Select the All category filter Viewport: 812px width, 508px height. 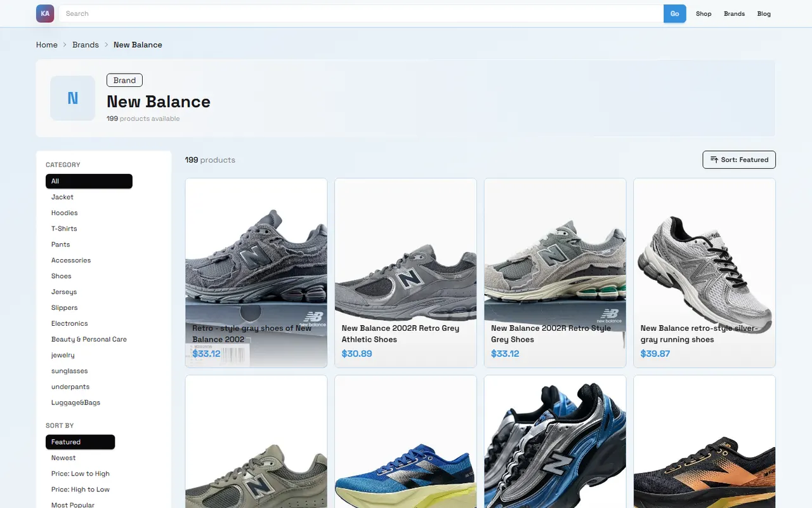click(89, 181)
